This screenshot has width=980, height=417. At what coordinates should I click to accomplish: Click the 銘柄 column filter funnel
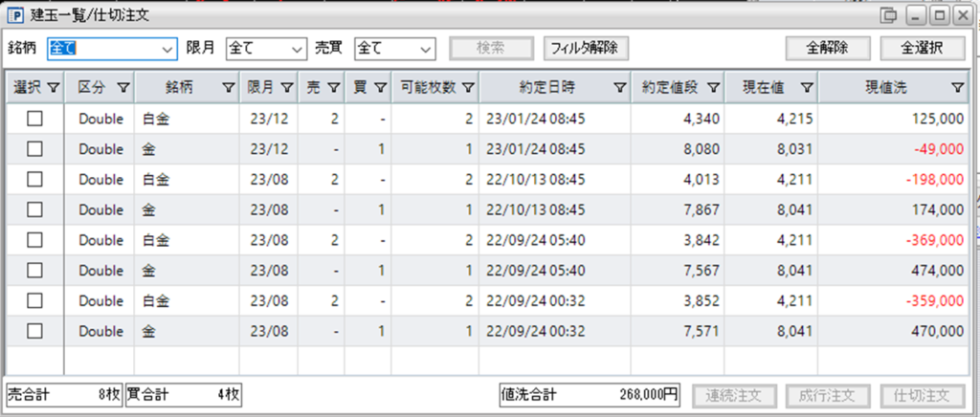[229, 88]
